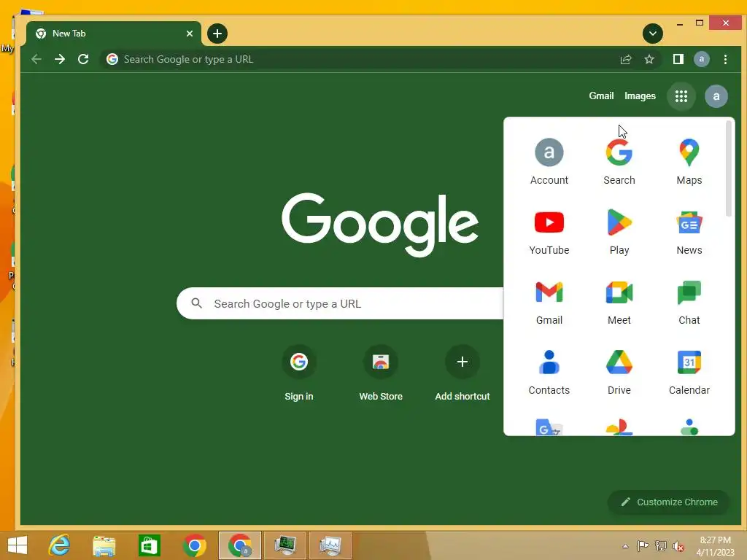
Task: Reload the current page
Action: coord(83,59)
